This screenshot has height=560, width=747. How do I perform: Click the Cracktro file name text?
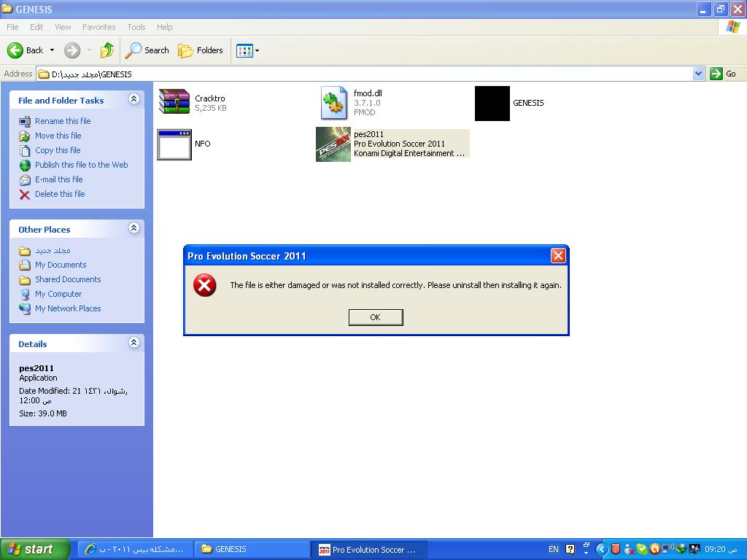209,98
